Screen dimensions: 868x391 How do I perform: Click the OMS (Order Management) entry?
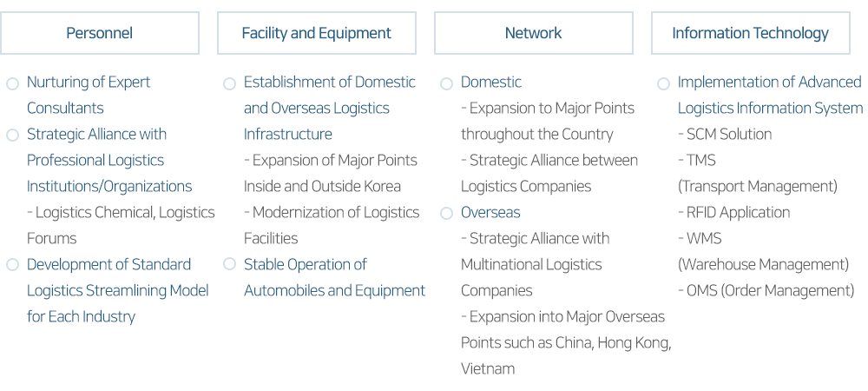pyautogui.click(x=766, y=290)
